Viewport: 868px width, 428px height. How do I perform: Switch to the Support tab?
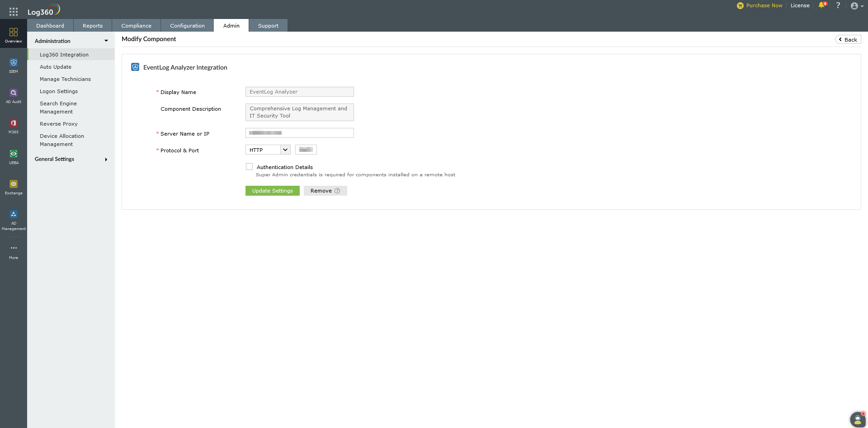(x=268, y=26)
